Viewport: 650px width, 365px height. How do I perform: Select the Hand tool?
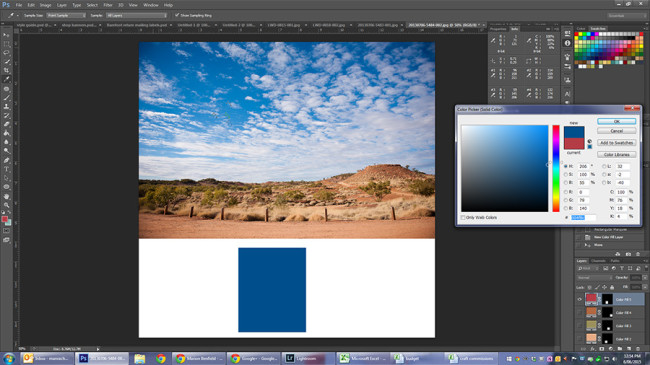click(x=6, y=196)
